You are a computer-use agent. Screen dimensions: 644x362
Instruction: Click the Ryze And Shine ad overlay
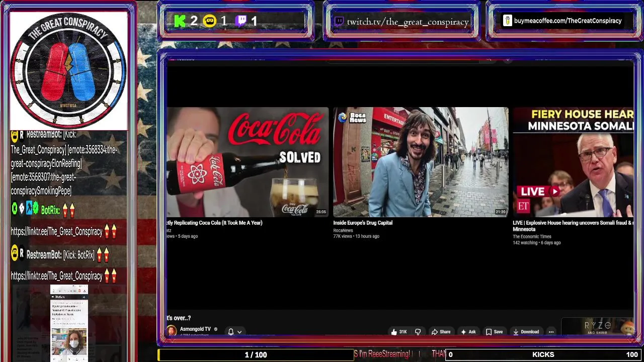pos(598,327)
